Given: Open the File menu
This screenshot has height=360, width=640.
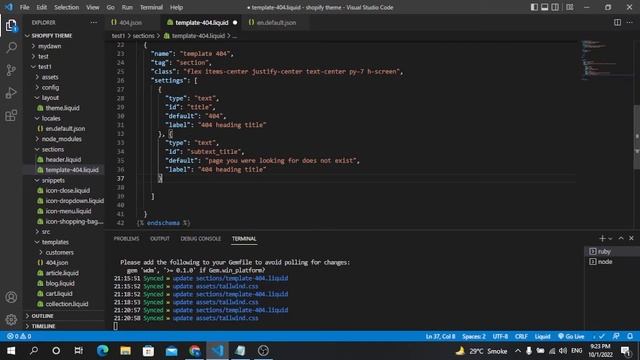Looking at the screenshot, I should click(24, 7).
